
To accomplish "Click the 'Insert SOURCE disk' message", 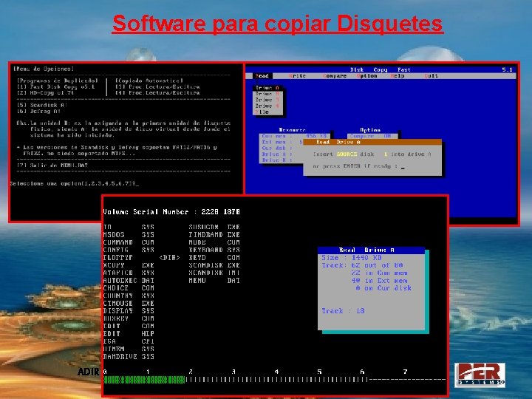I will click(x=372, y=154).
